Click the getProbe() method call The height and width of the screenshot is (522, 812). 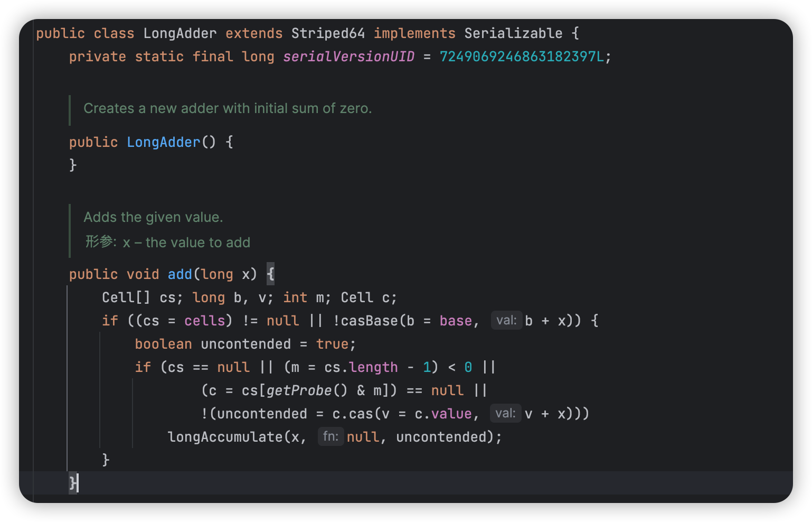(x=307, y=390)
